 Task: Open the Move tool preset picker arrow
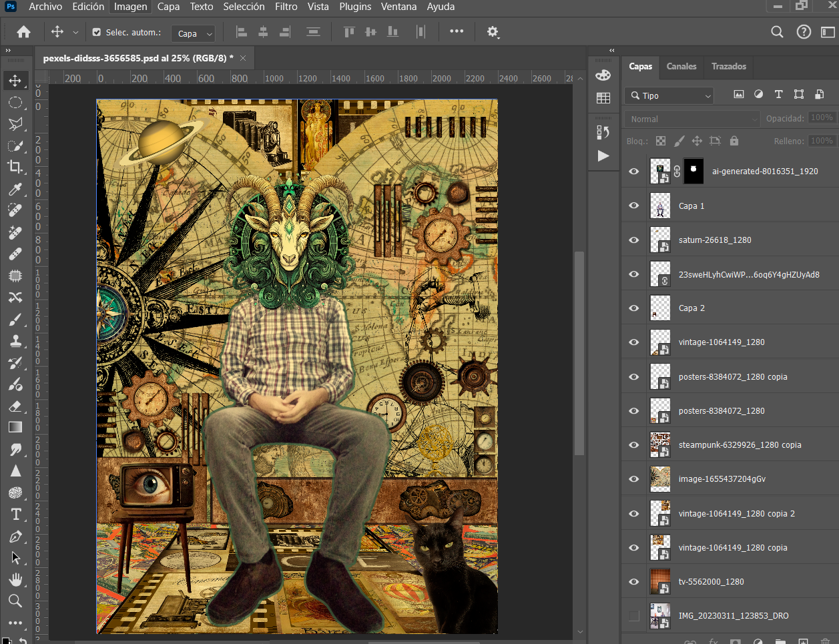75,32
